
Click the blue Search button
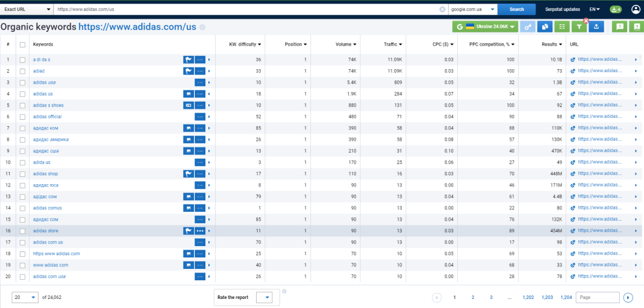(x=517, y=10)
